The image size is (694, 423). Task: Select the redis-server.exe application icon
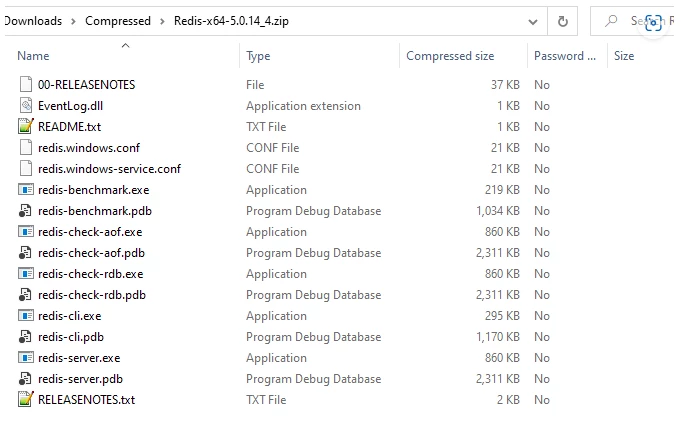coord(26,358)
